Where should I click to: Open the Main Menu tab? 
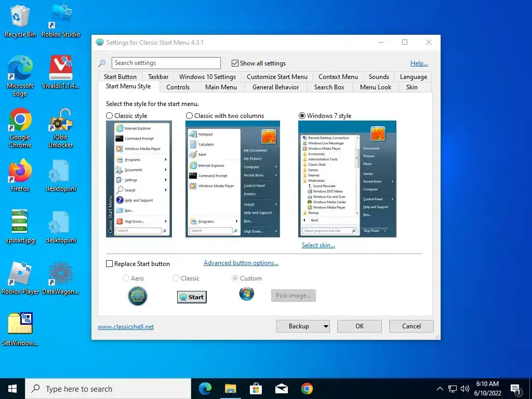click(x=221, y=87)
